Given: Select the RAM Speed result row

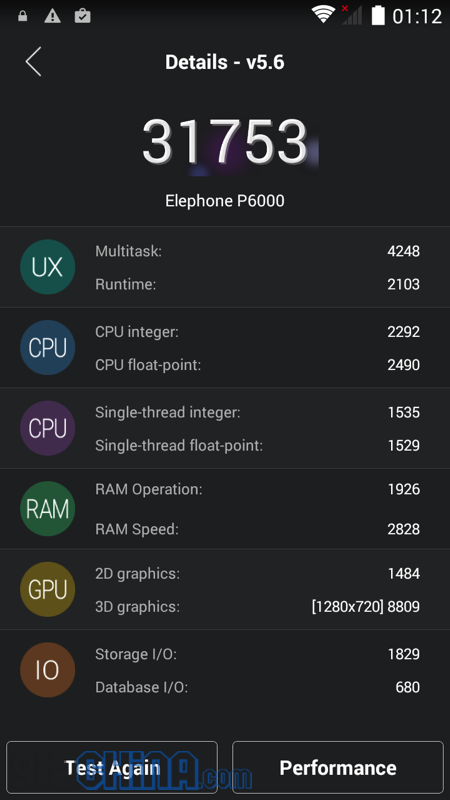Looking at the screenshot, I should click(257, 529).
